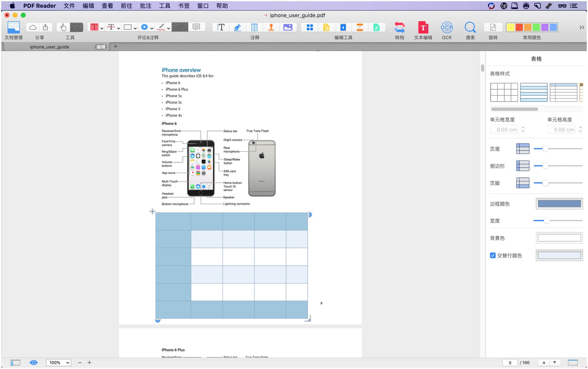Open the page grid editing tool
The width and height of the screenshot is (588, 369).
(310, 27)
